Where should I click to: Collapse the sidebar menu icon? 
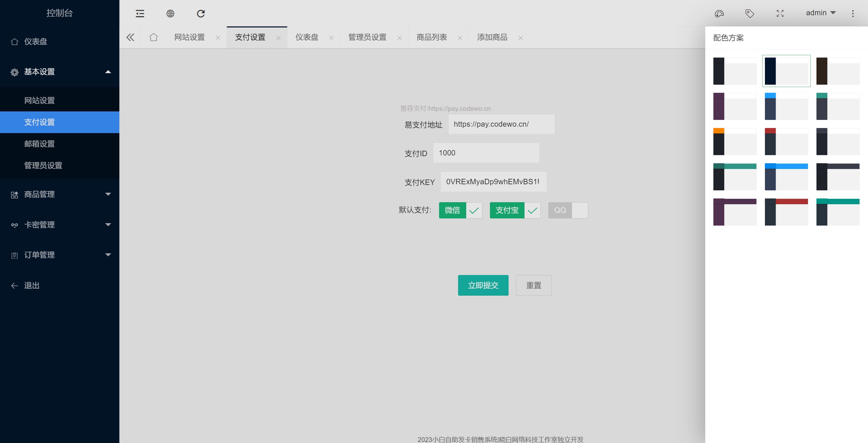pyautogui.click(x=140, y=14)
